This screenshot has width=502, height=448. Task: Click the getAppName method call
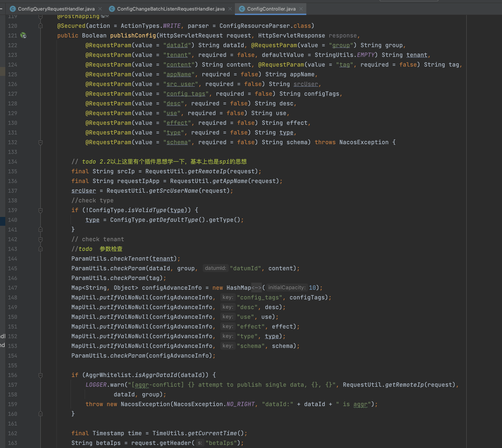[x=230, y=181]
